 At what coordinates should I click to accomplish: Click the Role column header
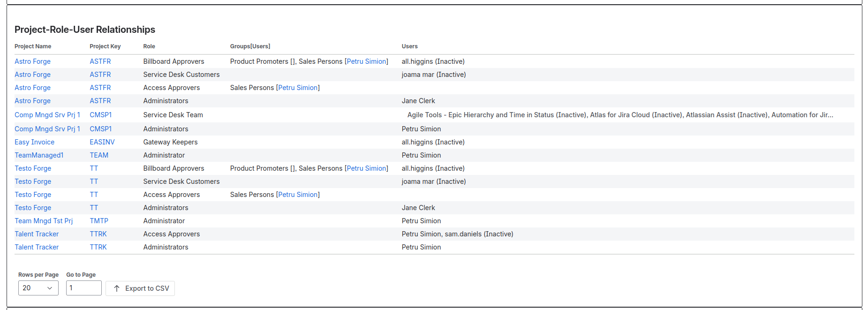(149, 46)
